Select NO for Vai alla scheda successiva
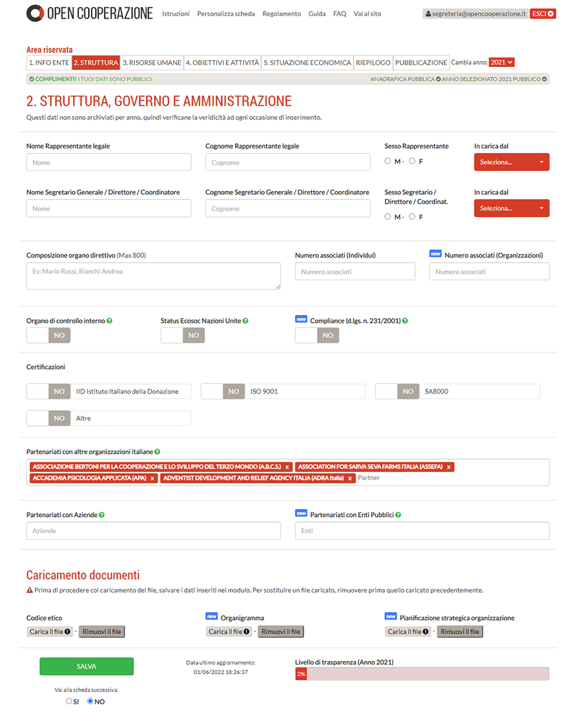 pyautogui.click(x=90, y=701)
